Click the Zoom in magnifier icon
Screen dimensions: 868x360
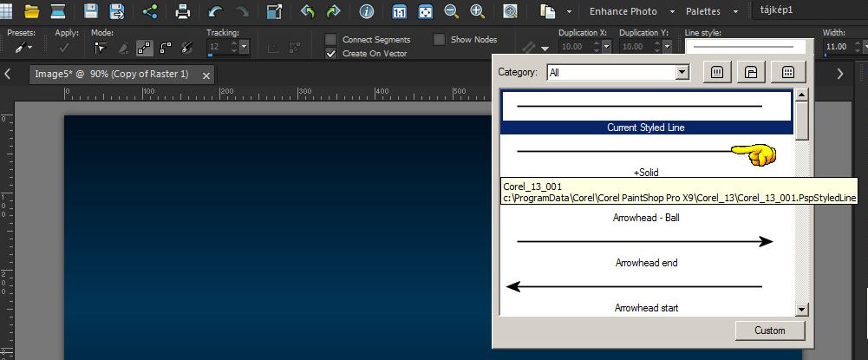click(x=477, y=12)
